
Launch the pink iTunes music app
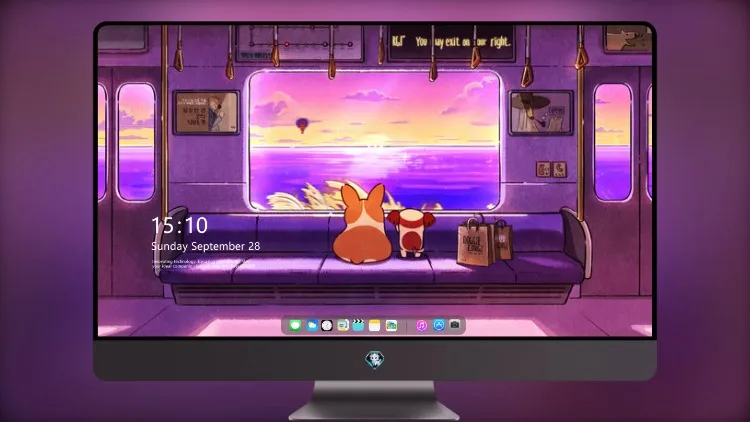(421, 326)
